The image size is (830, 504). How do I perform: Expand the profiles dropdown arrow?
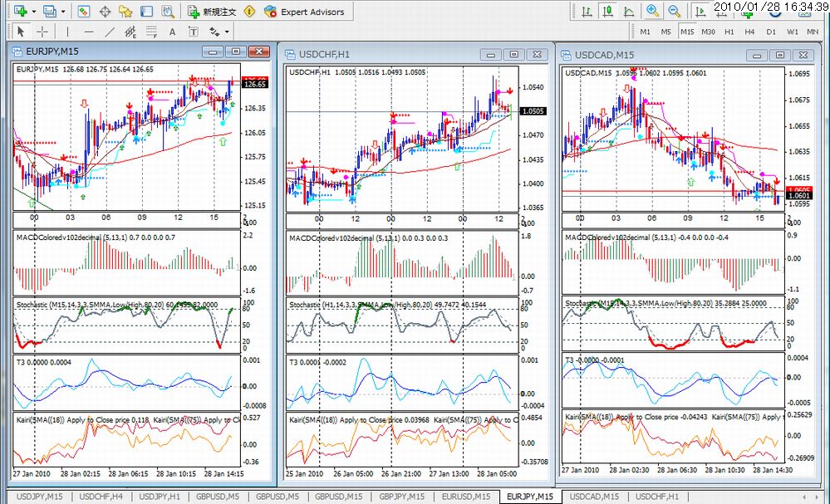coord(63,12)
